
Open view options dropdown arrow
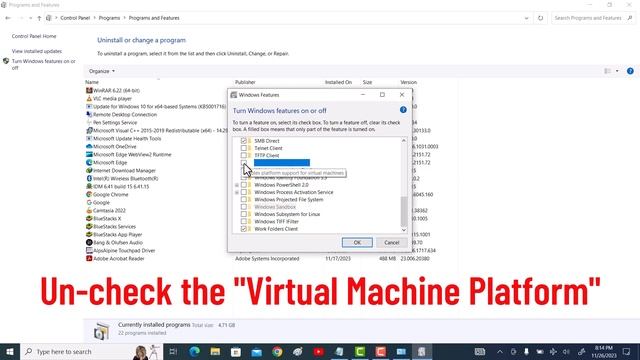(617, 71)
